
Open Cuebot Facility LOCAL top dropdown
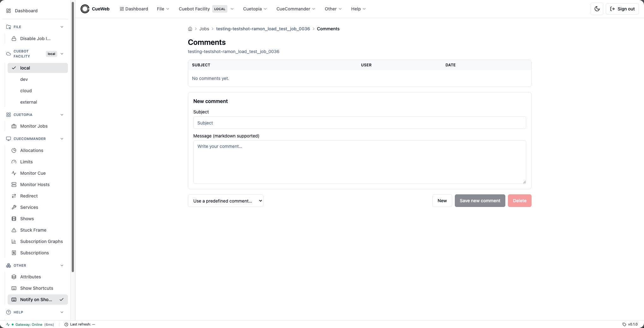(206, 9)
